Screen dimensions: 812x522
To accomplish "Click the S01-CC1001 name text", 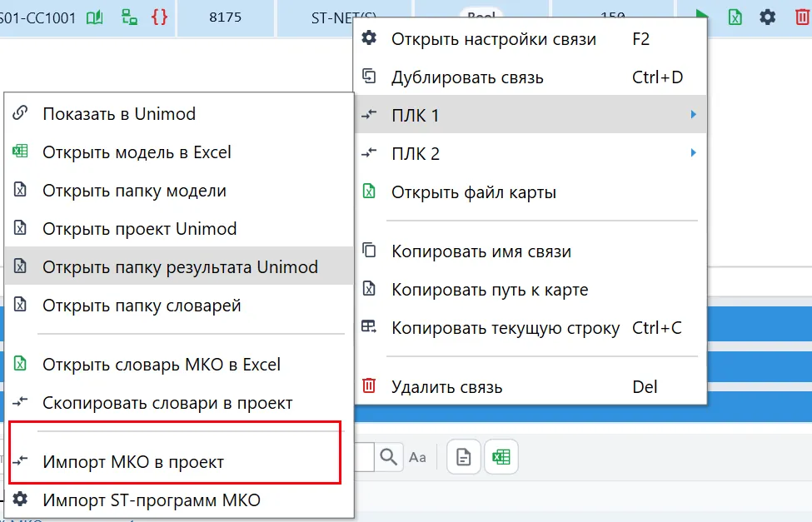I will (x=37, y=18).
